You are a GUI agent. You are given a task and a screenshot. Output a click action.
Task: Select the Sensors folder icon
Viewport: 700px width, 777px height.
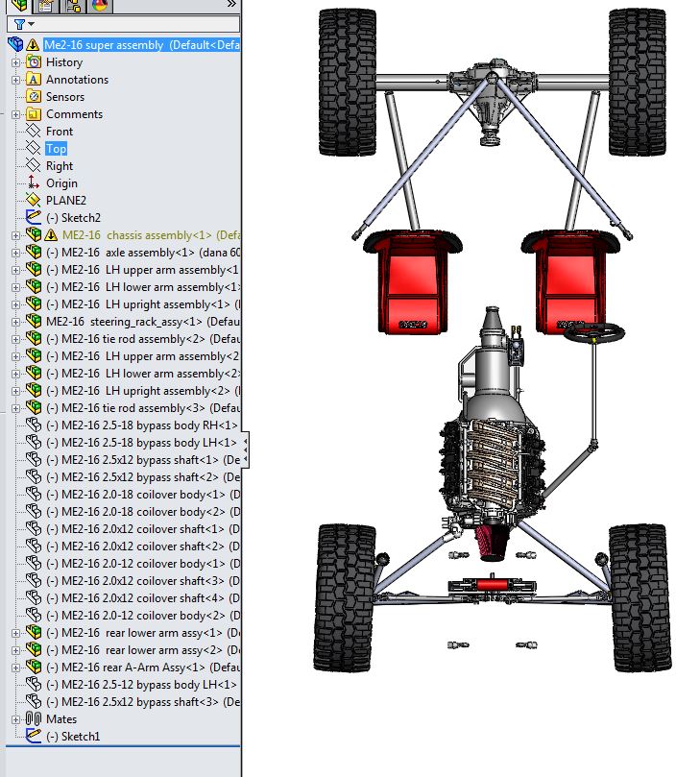pos(35,97)
